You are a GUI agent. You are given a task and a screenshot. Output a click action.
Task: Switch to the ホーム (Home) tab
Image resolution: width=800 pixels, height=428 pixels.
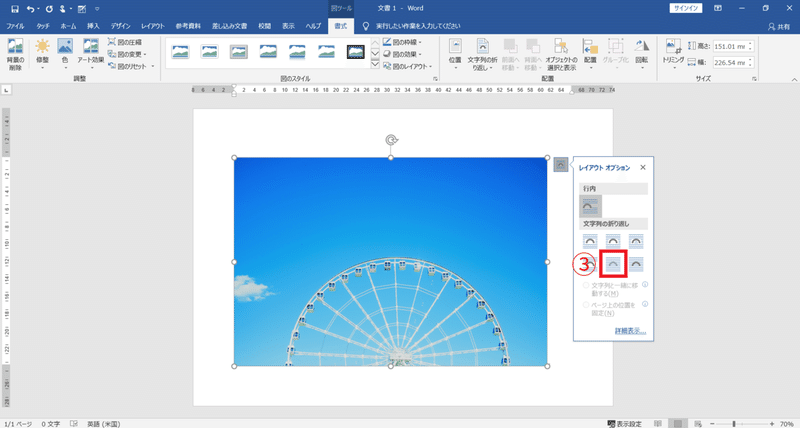tap(68, 26)
